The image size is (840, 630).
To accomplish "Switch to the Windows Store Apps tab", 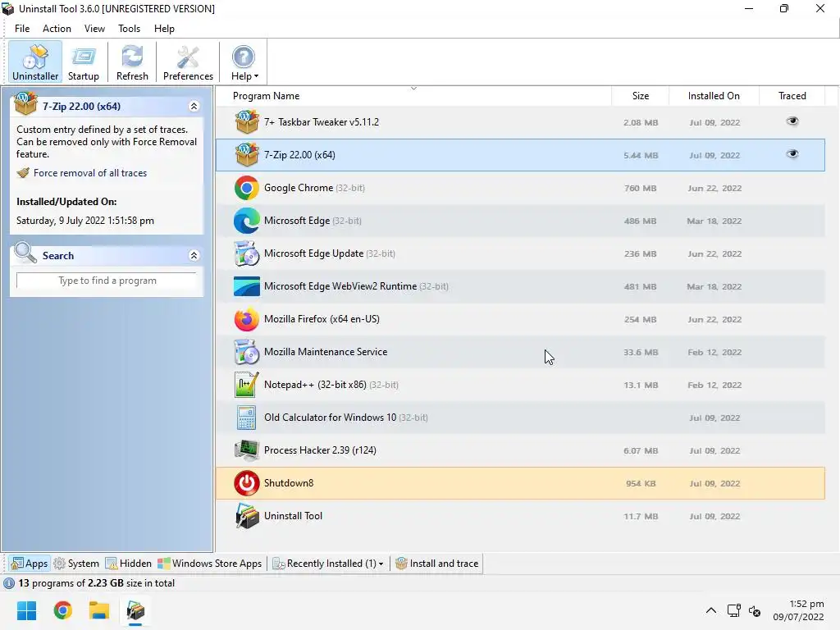I will [209, 564].
